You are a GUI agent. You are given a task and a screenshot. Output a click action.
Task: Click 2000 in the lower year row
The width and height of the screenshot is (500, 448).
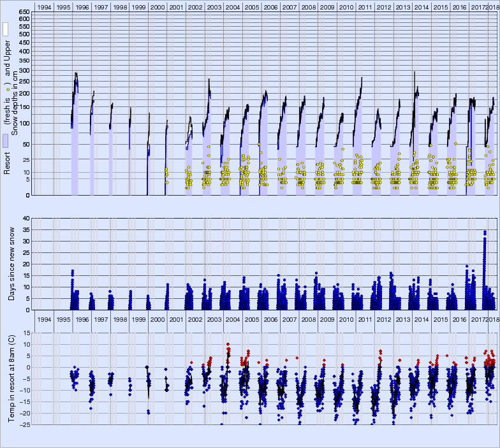click(x=157, y=319)
